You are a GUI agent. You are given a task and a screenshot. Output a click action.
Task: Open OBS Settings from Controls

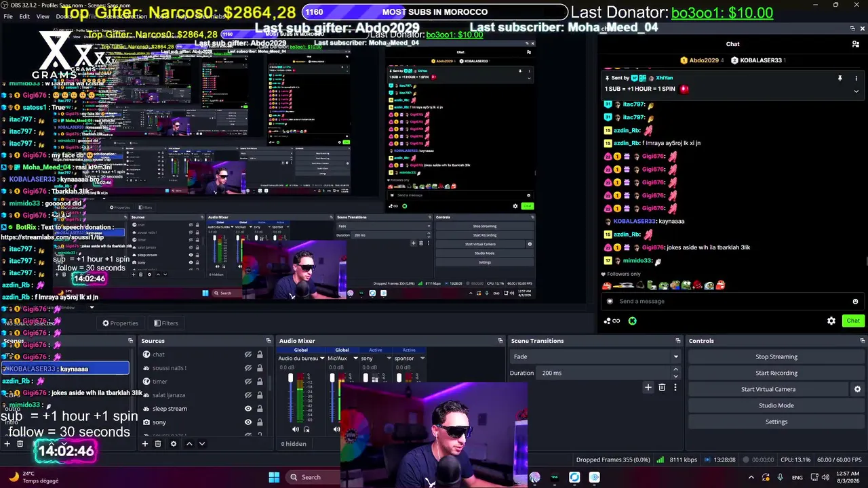pos(776,422)
